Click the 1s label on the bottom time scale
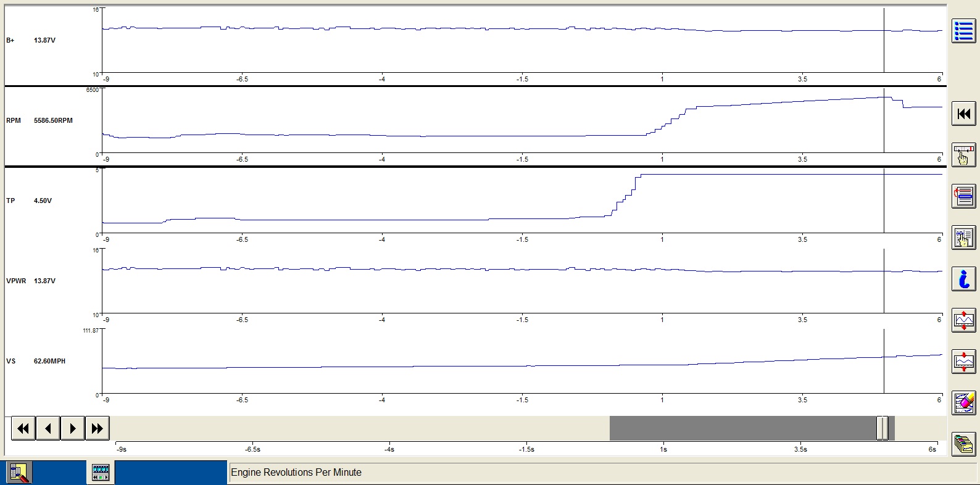Image resolution: width=980 pixels, height=485 pixels. point(663,449)
